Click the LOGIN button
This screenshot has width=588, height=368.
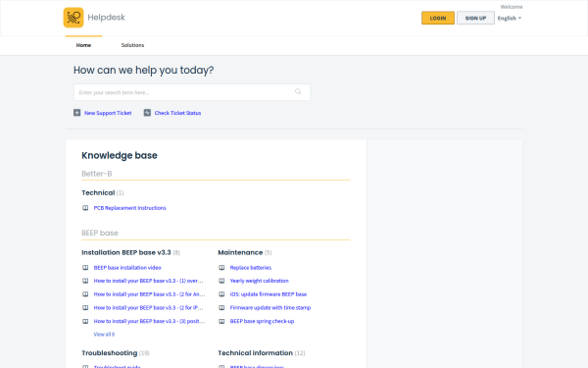pos(438,18)
